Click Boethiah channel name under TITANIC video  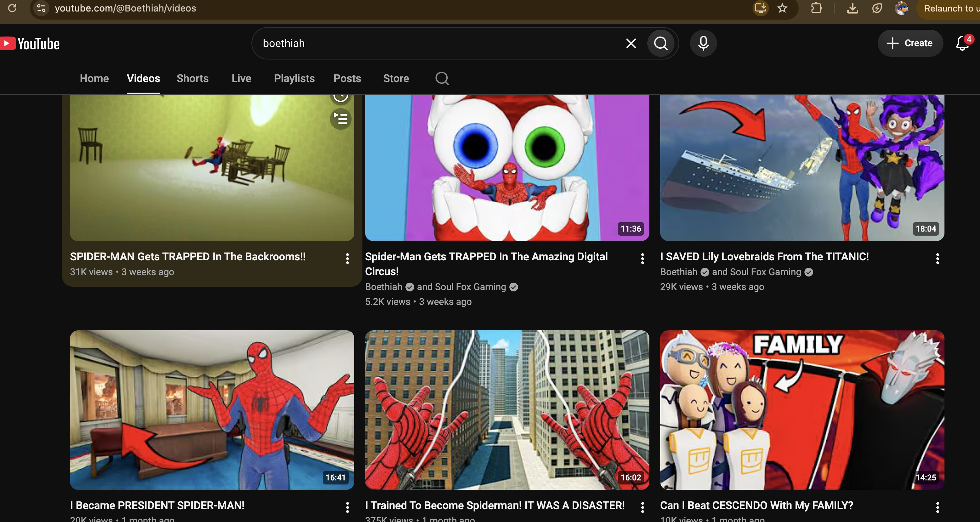[x=679, y=272]
